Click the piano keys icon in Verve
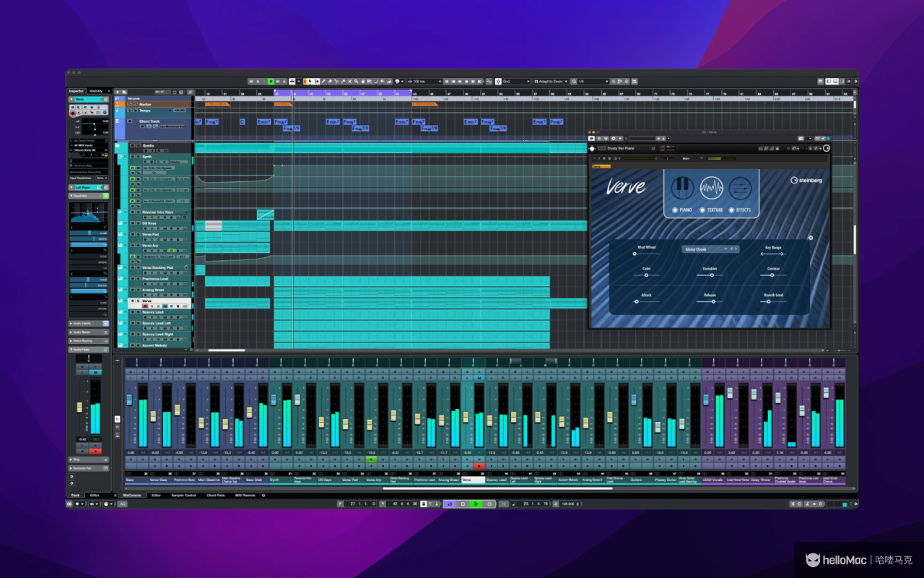The image size is (924, 578). [x=683, y=188]
